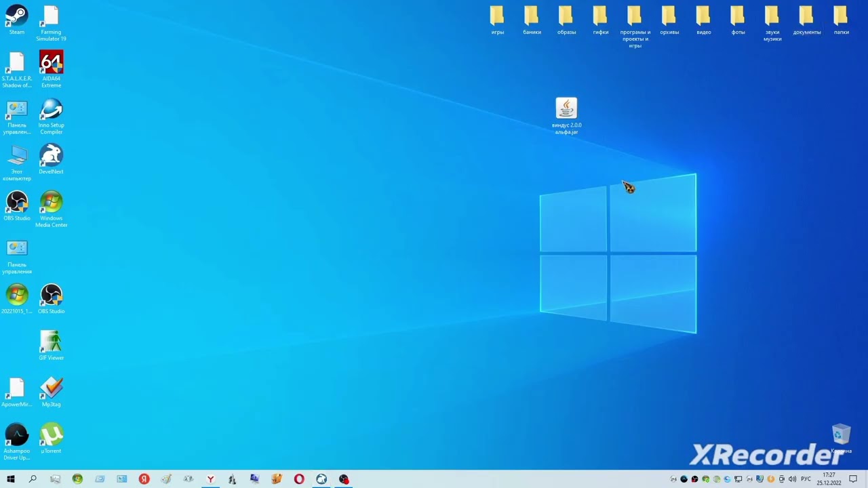868x488 pixels.
Task: Select the виндус 2.0.0 альфа.jar file
Action: (567, 116)
